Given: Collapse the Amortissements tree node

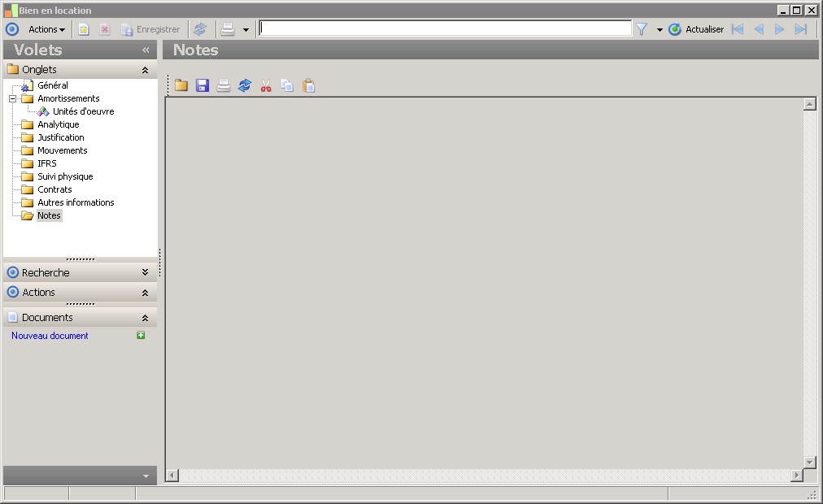Looking at the screenshot, I should tap(12, 98).
